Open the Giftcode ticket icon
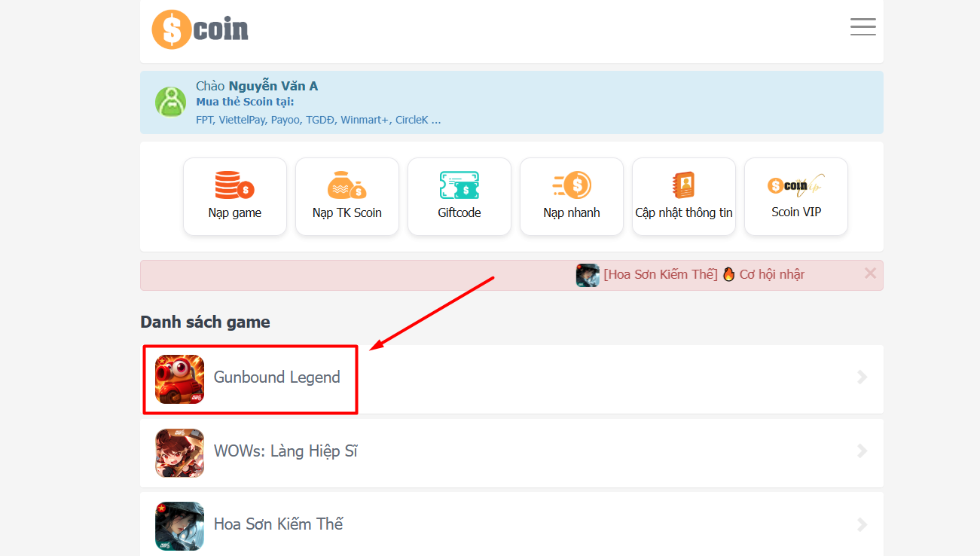Image resolution: width=980 pixels, height=556 pixels. coord(459,185)
